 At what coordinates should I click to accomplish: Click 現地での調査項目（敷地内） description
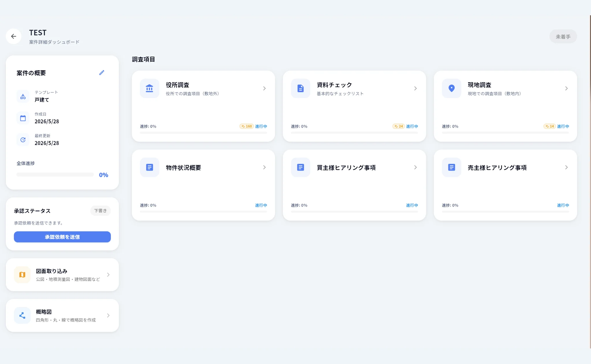495,94
